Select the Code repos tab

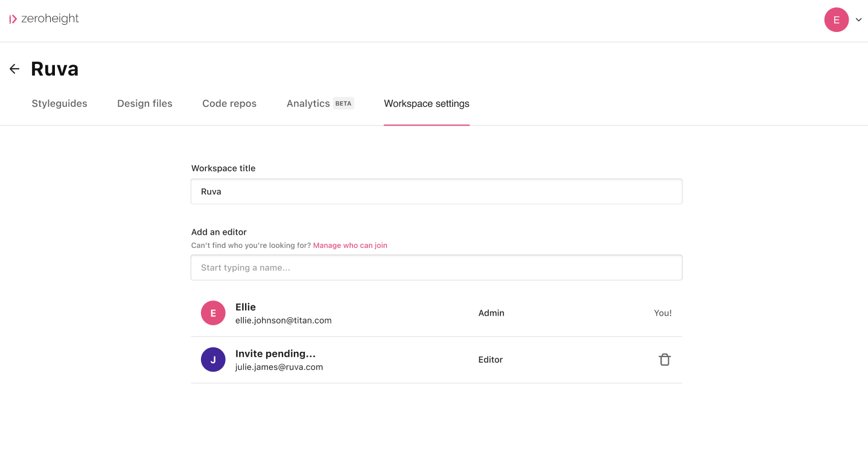(229, 104)
